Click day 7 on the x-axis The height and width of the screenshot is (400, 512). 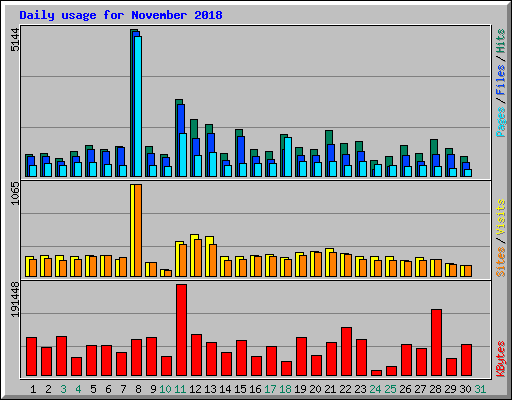click(123, 389)
